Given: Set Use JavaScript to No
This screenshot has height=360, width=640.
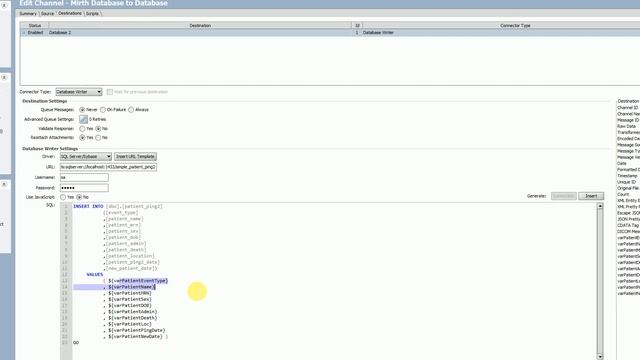Looking at the screenshot, I should (x=79, y=197).
